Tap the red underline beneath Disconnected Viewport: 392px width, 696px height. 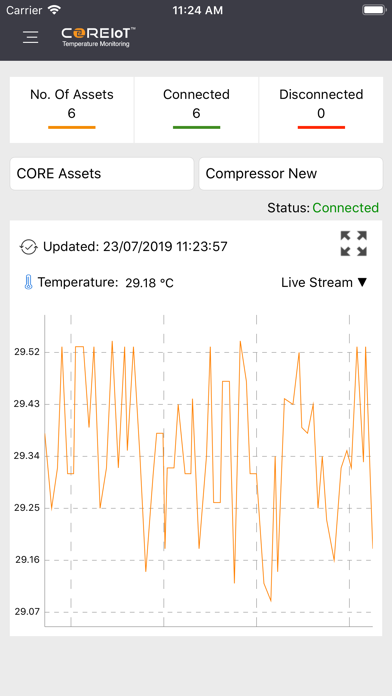coord(321,128)
